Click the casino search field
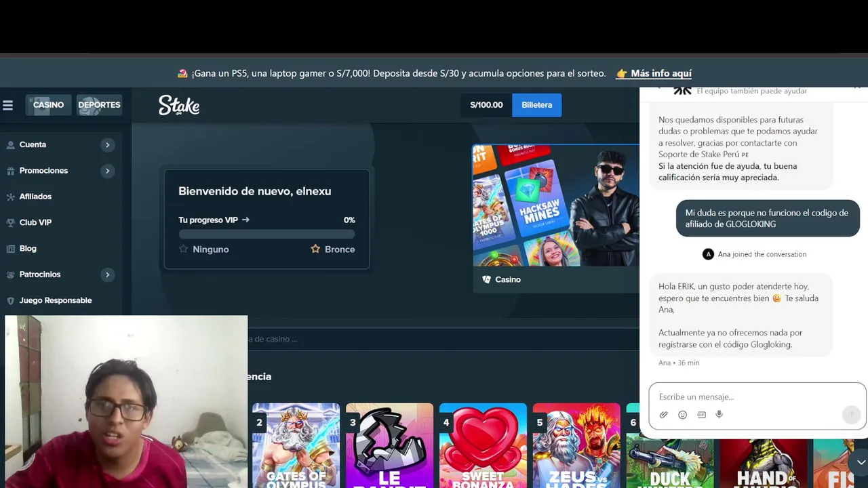The image size is (868, 488). click(444, 339)
